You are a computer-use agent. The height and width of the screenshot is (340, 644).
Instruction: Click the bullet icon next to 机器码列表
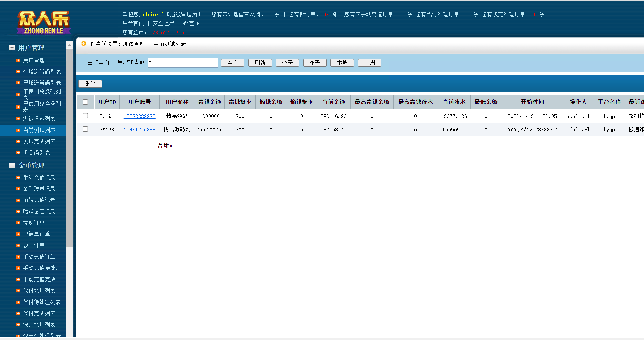click(18, 153)
